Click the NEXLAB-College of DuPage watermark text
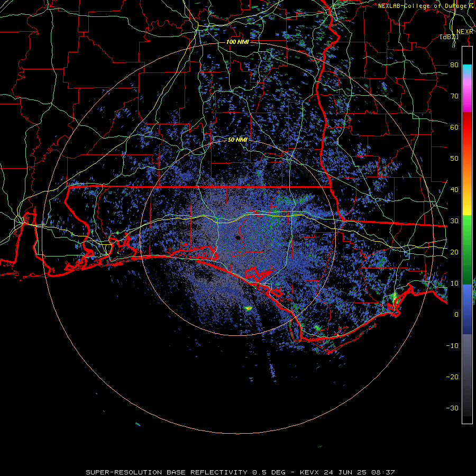Image resolution: width=476 pixels, height=476 pixels. tap(426, 6)
